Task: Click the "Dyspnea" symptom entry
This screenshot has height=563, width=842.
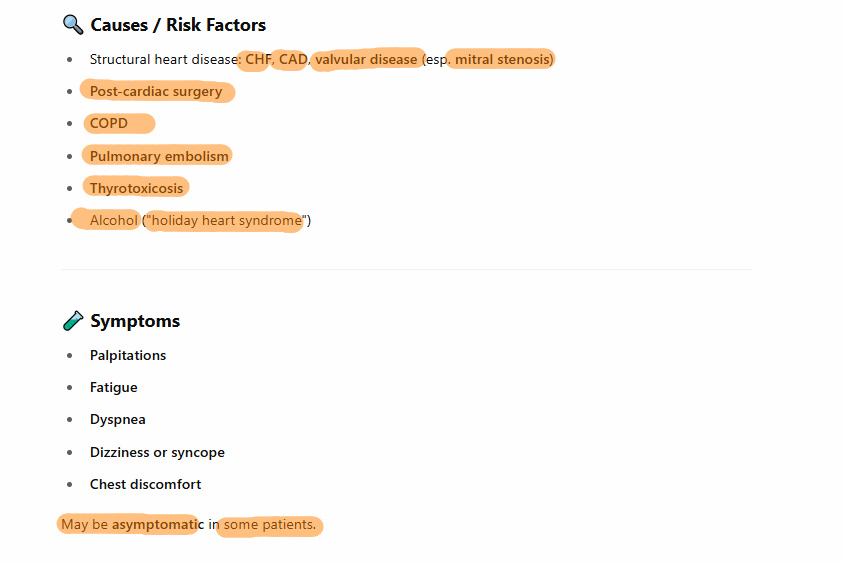Action: coord(118,419)
